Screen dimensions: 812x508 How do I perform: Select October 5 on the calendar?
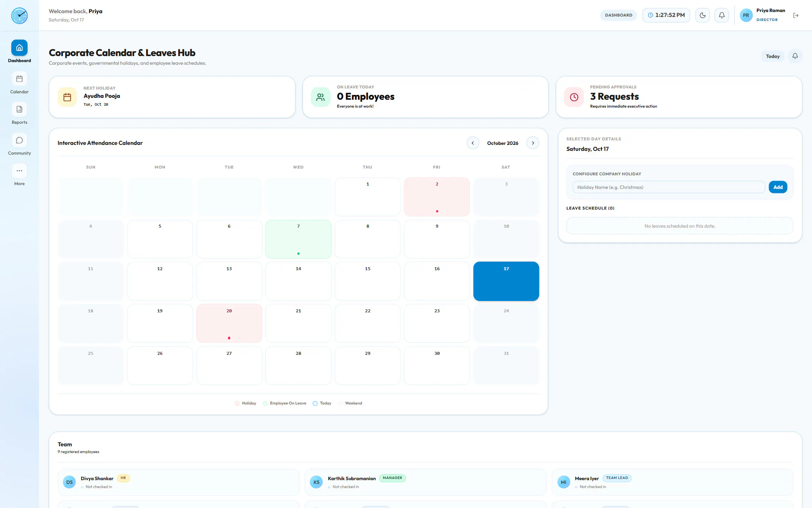(x=160, y=239)
